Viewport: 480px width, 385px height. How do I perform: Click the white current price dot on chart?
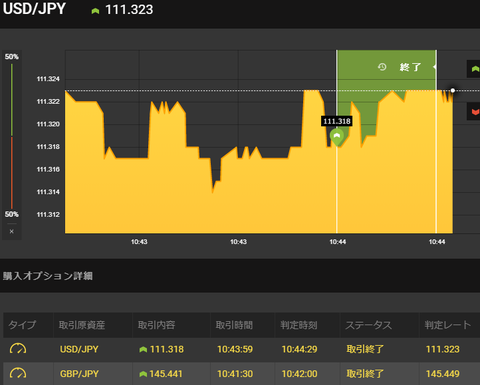[453, 90]
